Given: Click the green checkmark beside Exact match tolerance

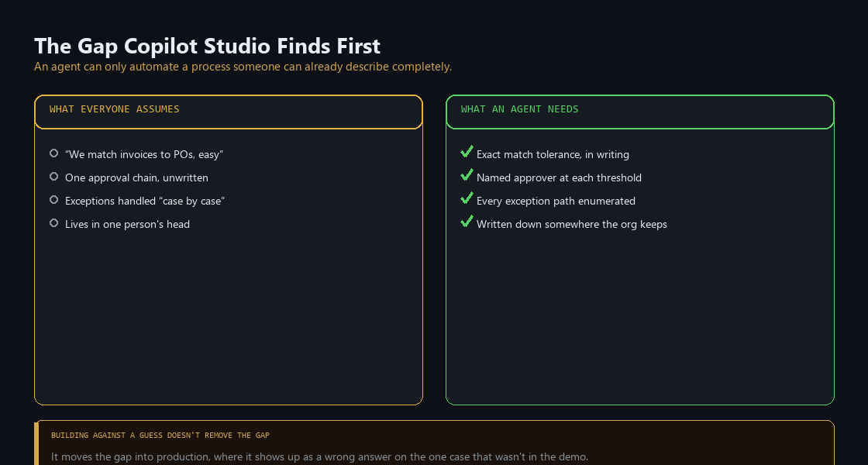Looking at the screenshot, I should point(467,152).
